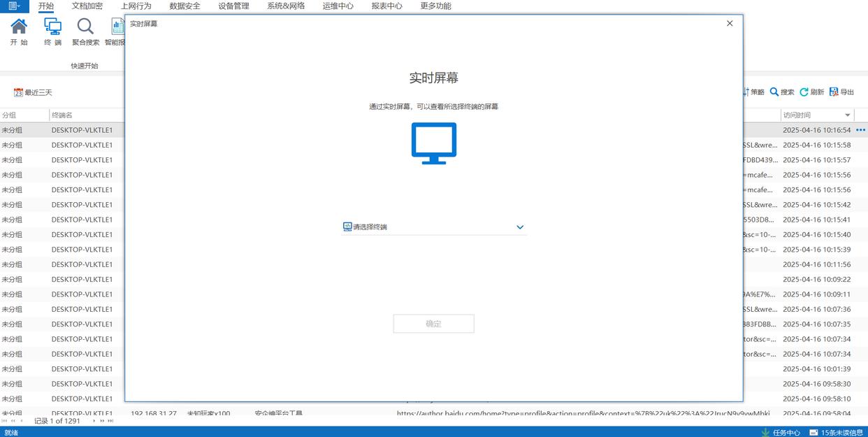The width and height of the screenshot is (868, 437).
Task: Click the 策略 policy toolbar icon
Action: [753, 92]
